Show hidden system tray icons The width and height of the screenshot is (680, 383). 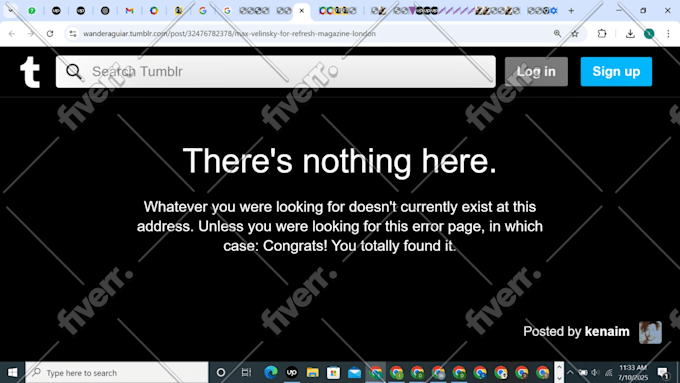click(570, 373)
